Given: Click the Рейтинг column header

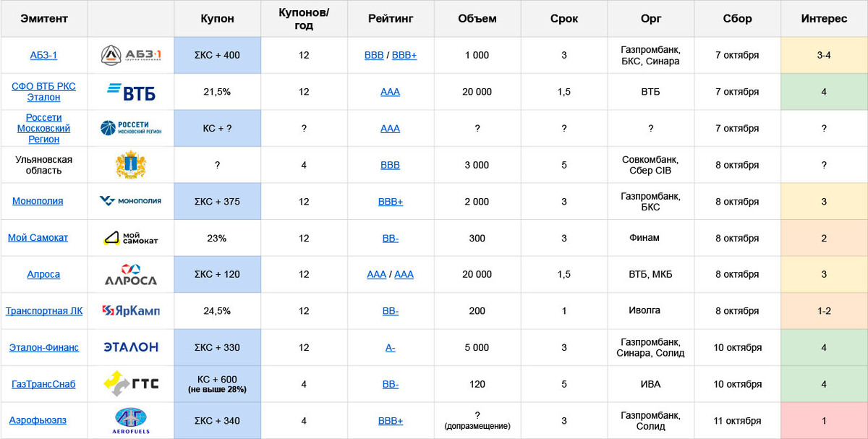Looking at the screenshot, I should click(x=391, y=19).
